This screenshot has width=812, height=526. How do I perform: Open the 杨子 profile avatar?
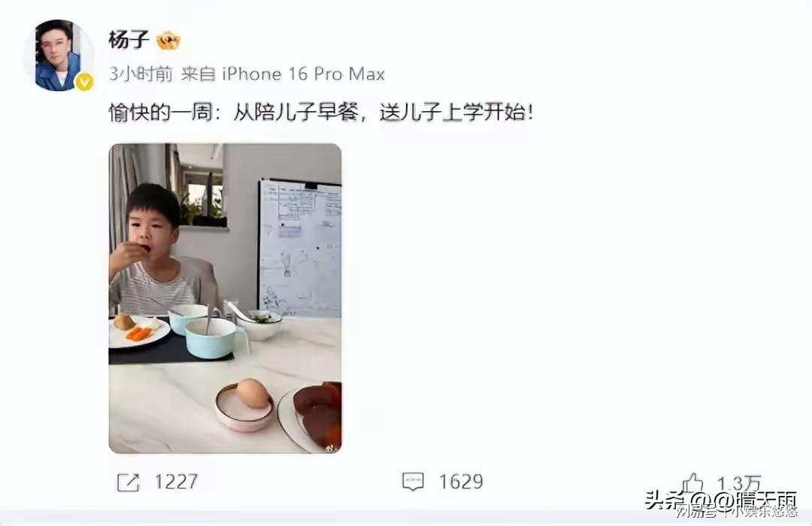tap(58, 56)
